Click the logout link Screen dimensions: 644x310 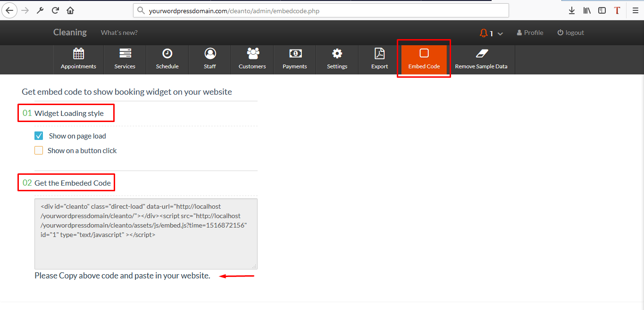570,33
